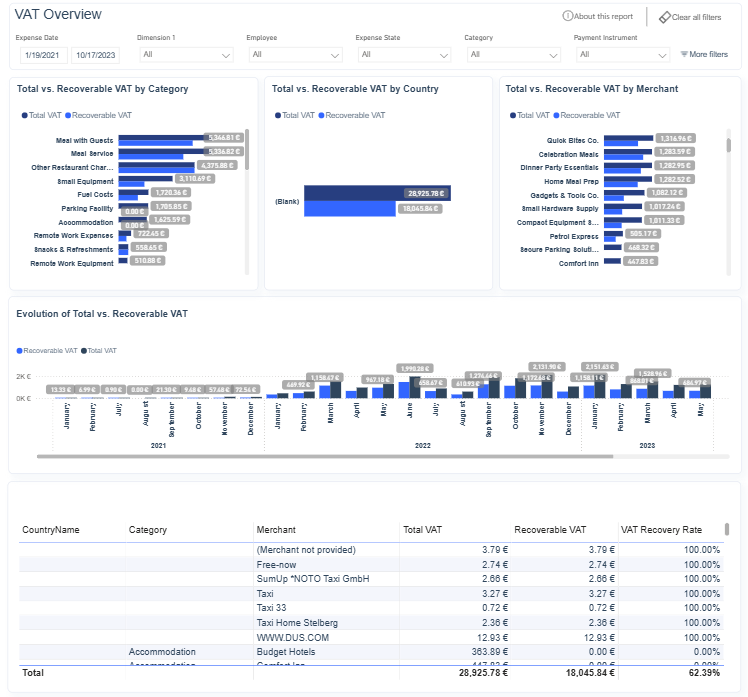
Task: Open the More filters panel
Action: 704,54
